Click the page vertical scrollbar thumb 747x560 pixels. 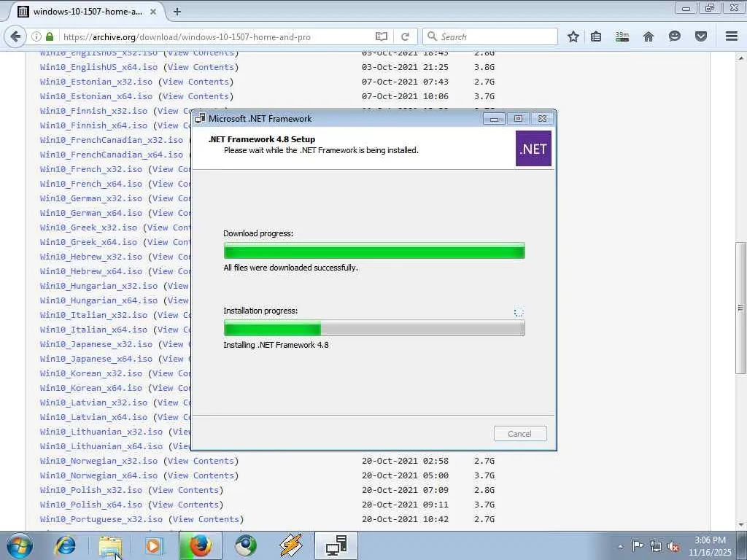741,308
